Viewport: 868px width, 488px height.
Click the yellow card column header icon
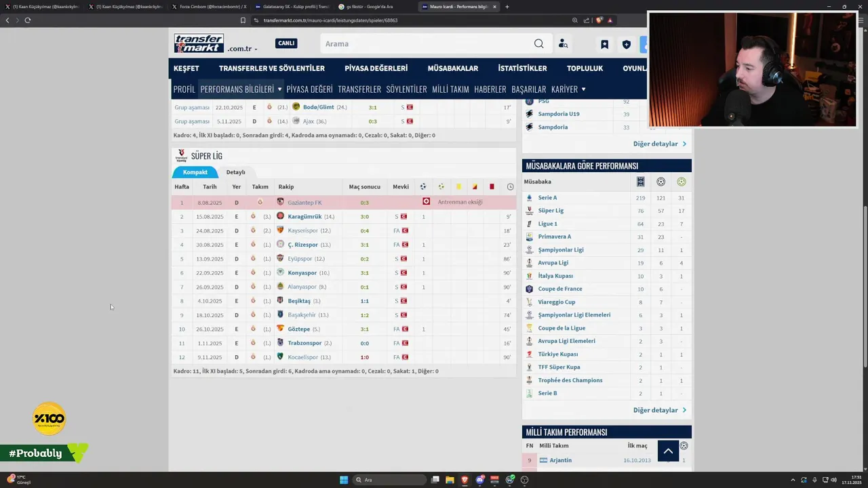click(x=458, y=186)
